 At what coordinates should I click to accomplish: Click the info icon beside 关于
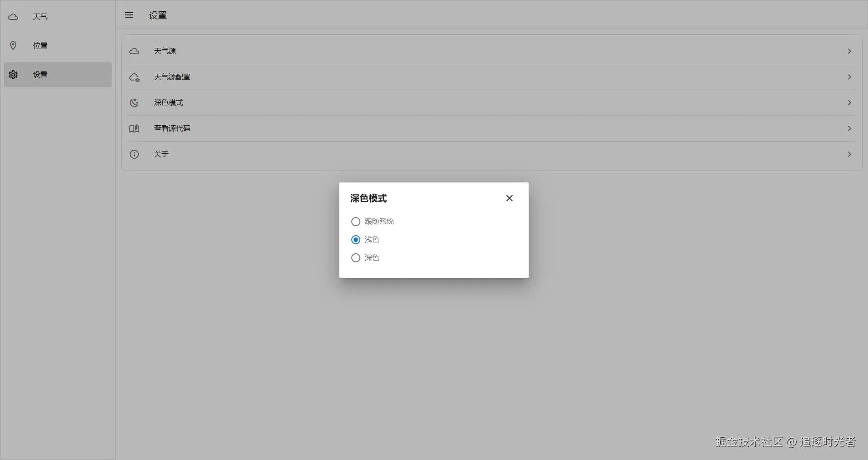coord(134,154)
